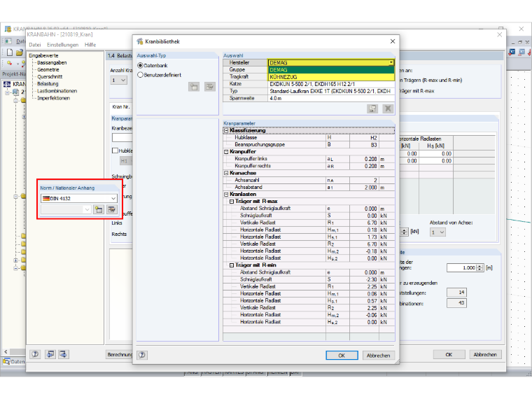Go to previous table using back arrow icon
The image size is (532, 399).
(x=50, y=354)
